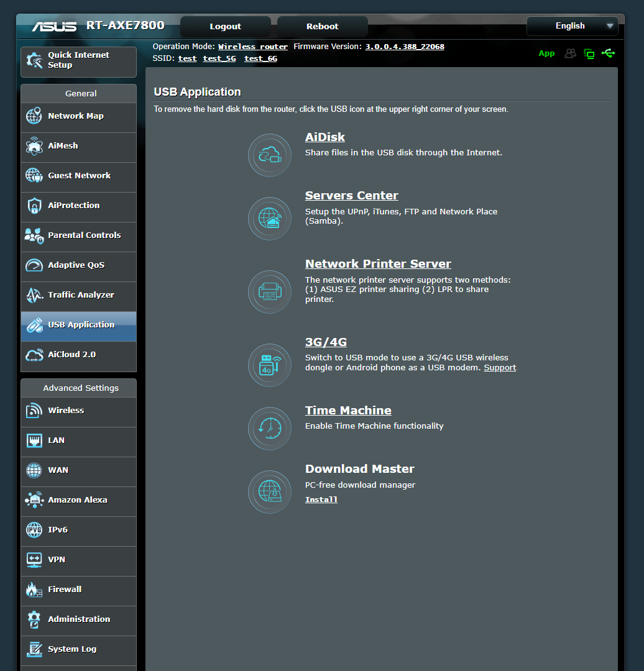
Task: Click the VPN monitor icon
Action: tap(34, 560)
